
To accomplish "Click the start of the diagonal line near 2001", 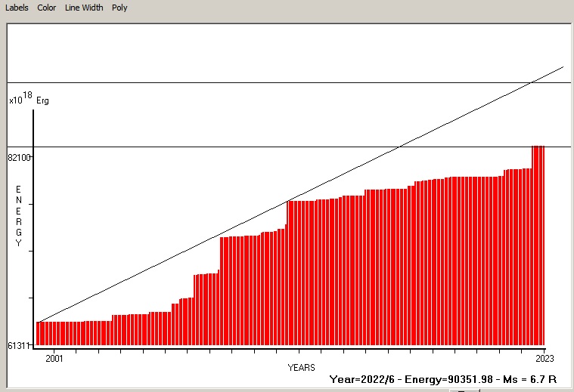I will click(x=39, y=322).
